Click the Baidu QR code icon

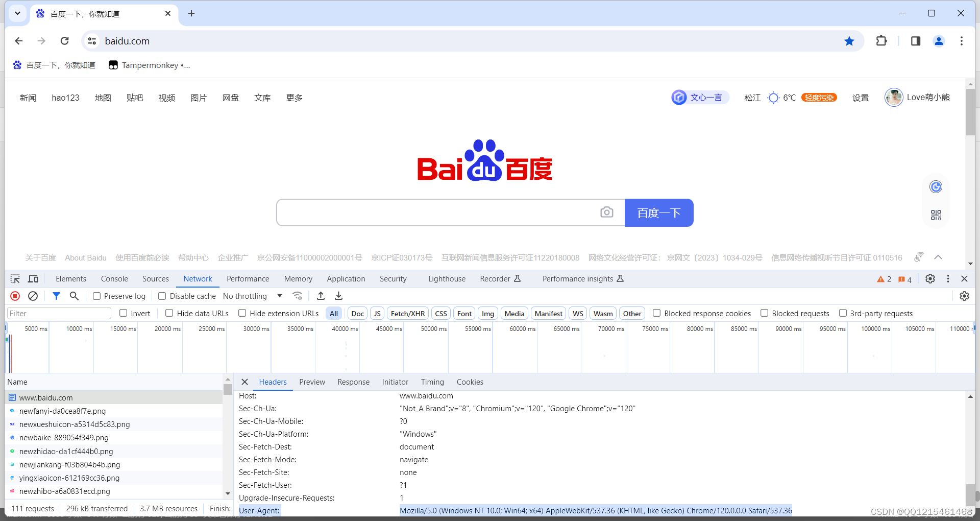(x=936, y=215)
